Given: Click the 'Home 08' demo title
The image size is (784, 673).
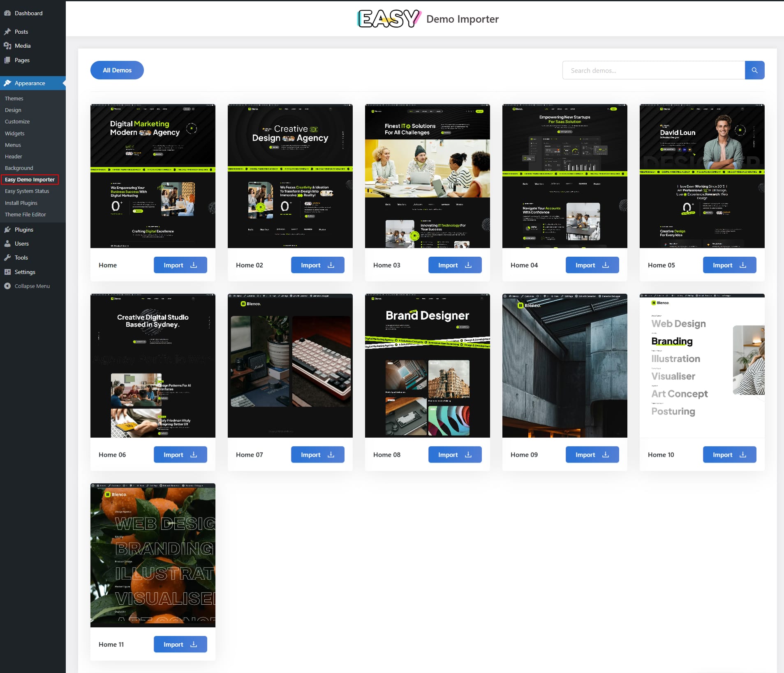Looking at the screenshot, I should coord(387,455).
